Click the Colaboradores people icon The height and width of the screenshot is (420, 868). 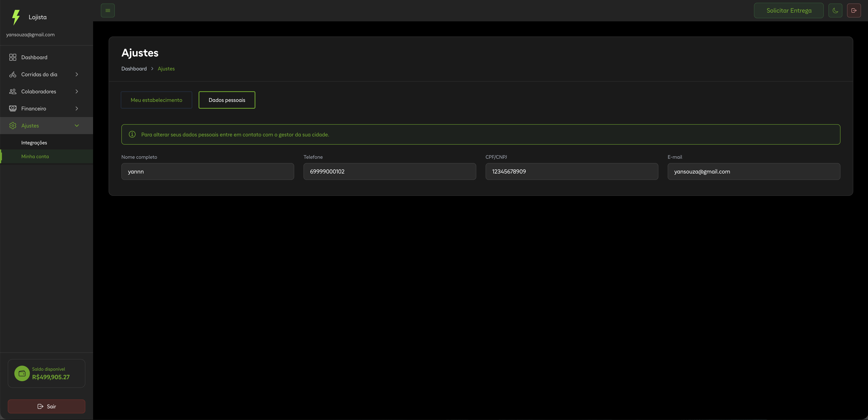(13, 91)
